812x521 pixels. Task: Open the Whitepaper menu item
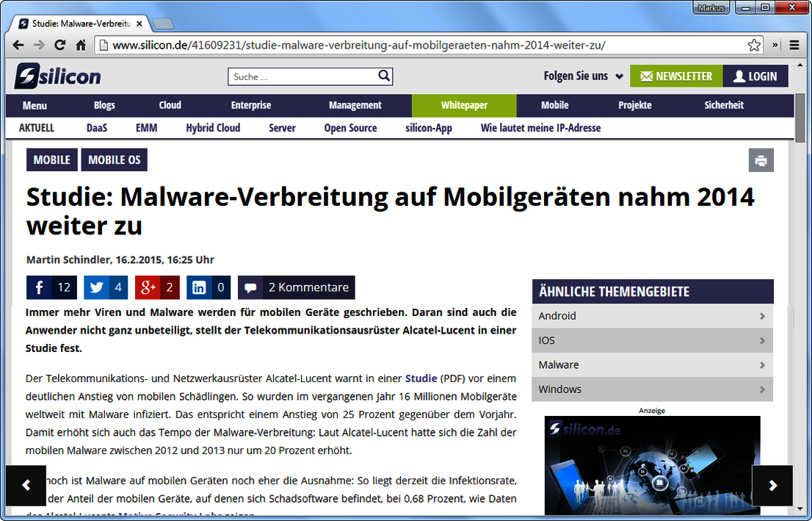464,105
